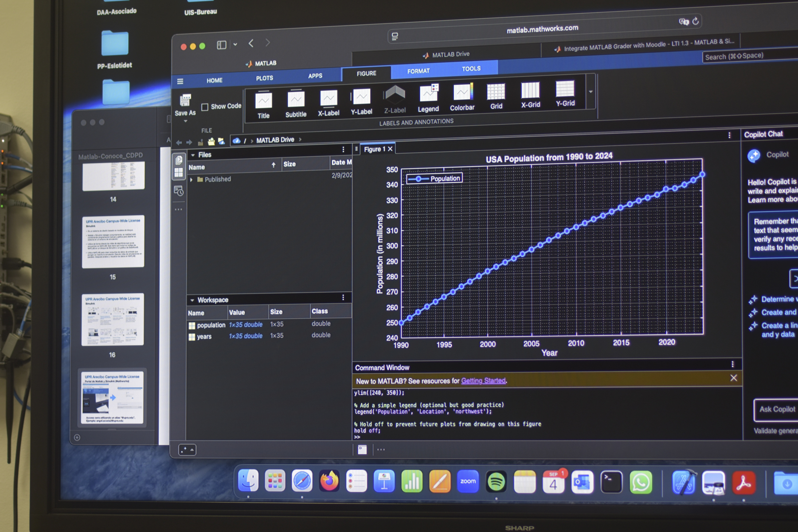Toggle the Legend icon
798x532 pixels.
(x=428, y=93)
